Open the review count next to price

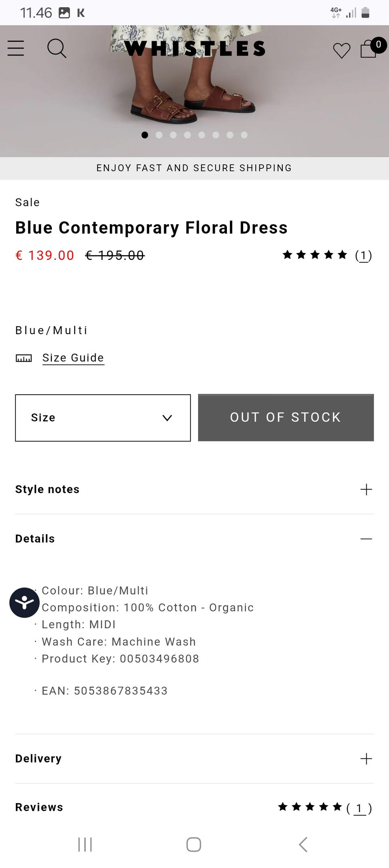pyautogui.click(x=363, y=255)
